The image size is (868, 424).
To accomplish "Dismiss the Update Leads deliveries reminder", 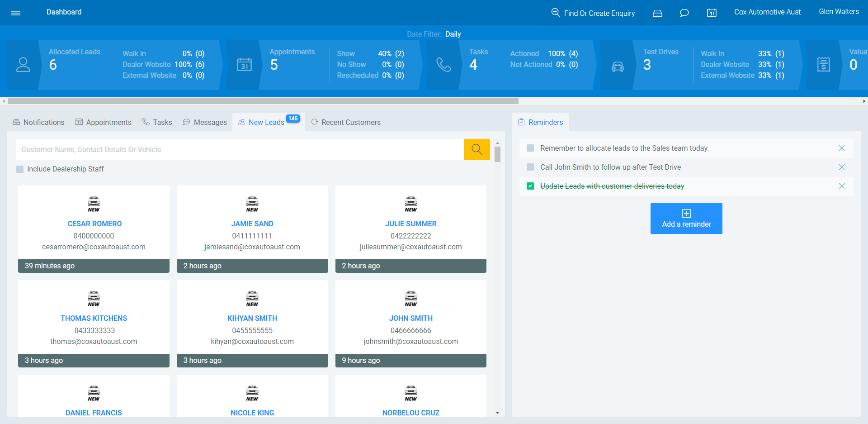I will click(842, 186).
